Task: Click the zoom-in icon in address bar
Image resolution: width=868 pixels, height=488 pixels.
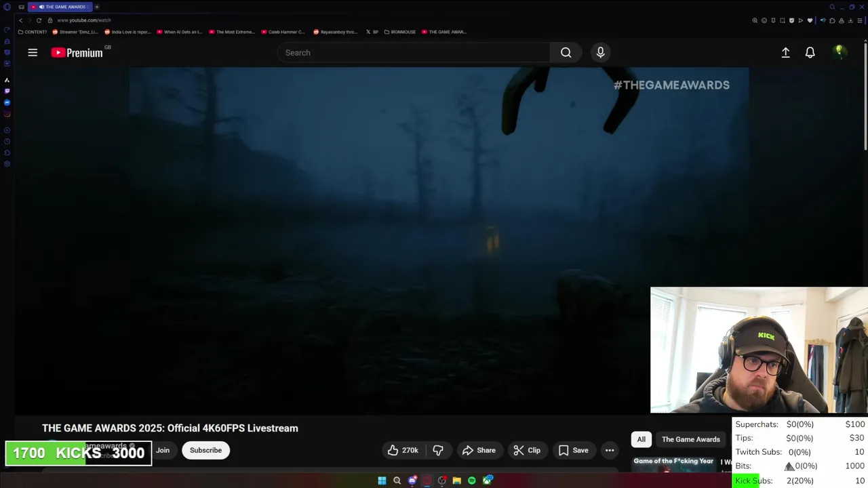Action: click(x=755, y=20)
